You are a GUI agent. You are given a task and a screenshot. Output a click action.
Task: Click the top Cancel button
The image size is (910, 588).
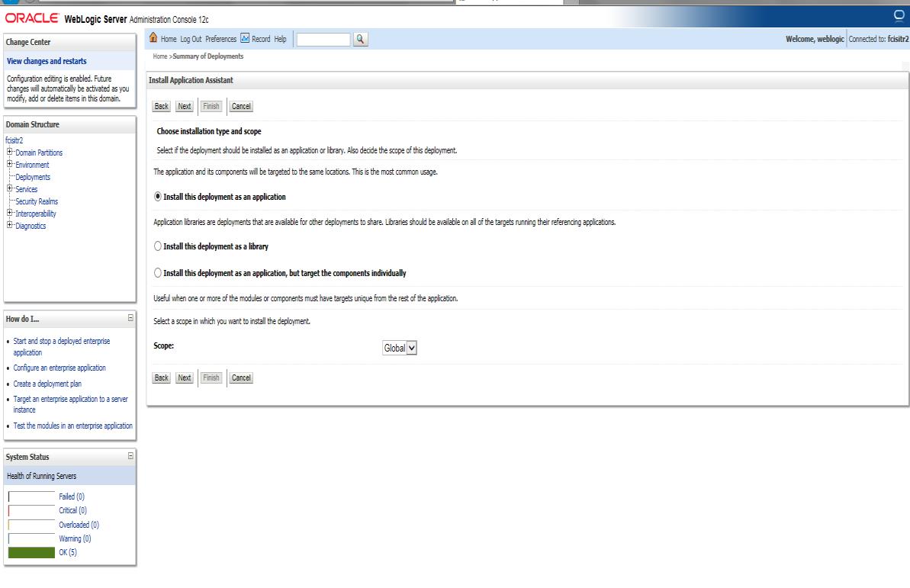point(242,106)
